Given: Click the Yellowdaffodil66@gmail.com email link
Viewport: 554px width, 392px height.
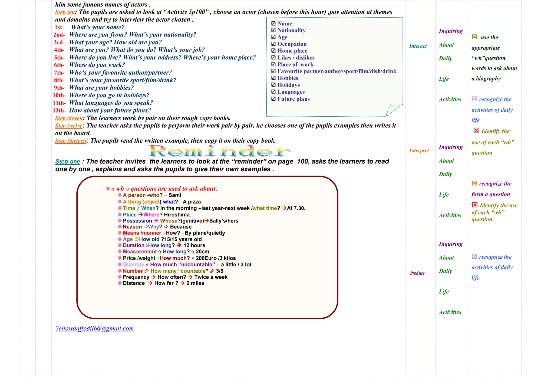Looking at the screenshot, I should click(94, 328).
